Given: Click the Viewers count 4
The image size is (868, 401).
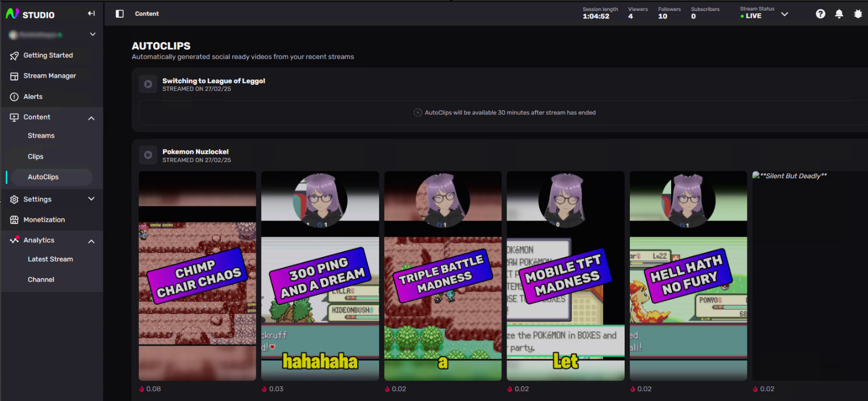Looking at the screenshot, I should pyautogui.click(x=630, y=16).
